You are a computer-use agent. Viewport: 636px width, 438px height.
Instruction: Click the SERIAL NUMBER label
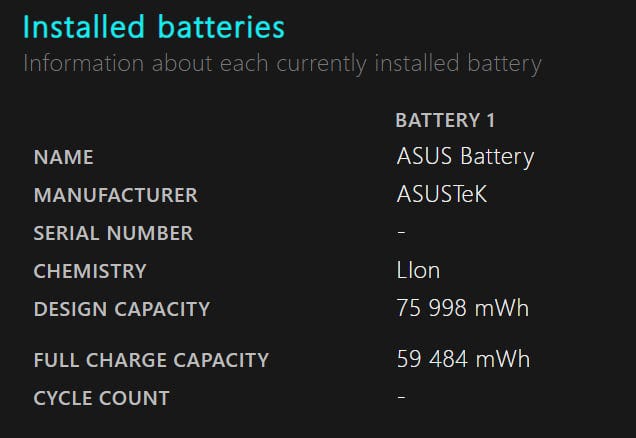pos(113,233)
